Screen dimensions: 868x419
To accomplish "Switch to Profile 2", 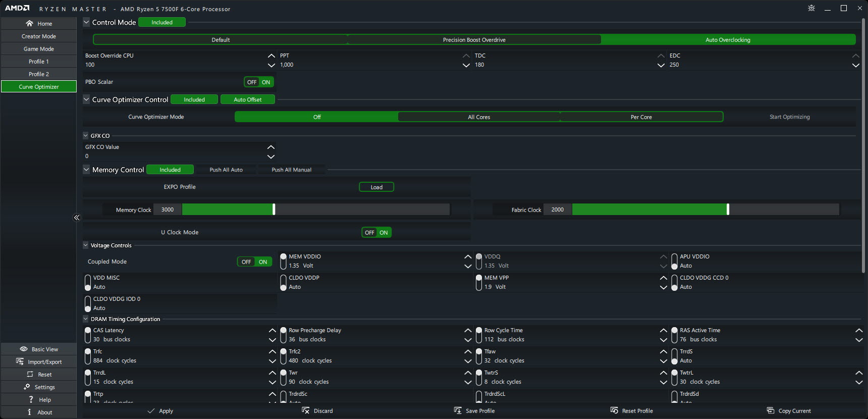I will 39,74.
